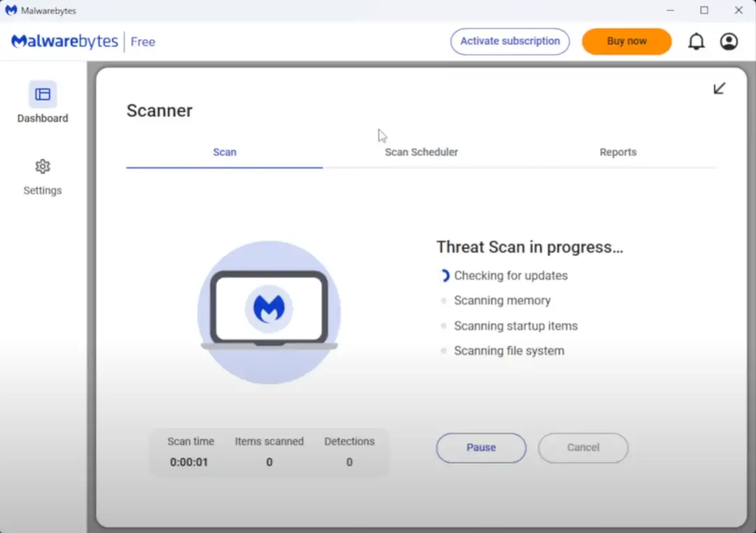Open Settings gear icon in sidebar
This screenshot has height=533, width=756.
coord(42,167)
